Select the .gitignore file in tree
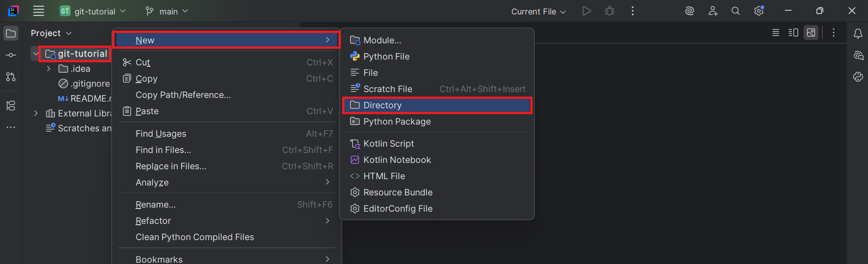 (90, 83)
